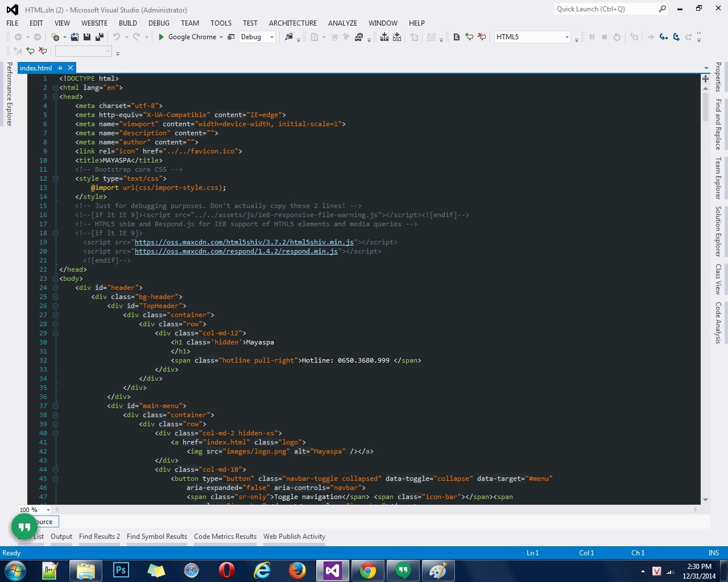Screen dimensions: 728x582
Task: Click the Hangouts floating green bubble
Action: coord(24,526)
